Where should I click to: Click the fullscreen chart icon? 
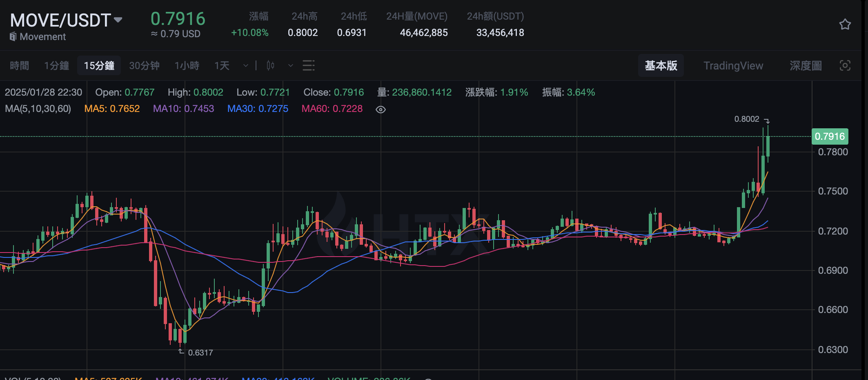pyautogui.click(x=845, y=65)
